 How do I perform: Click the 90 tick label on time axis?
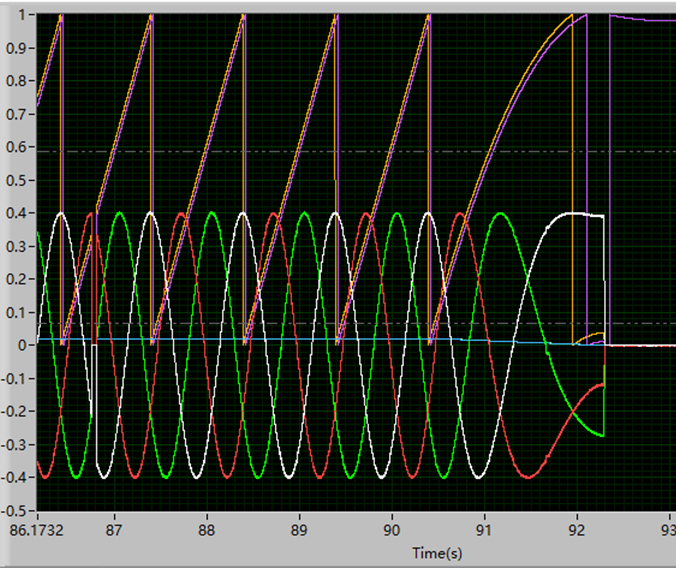[392, 531]
